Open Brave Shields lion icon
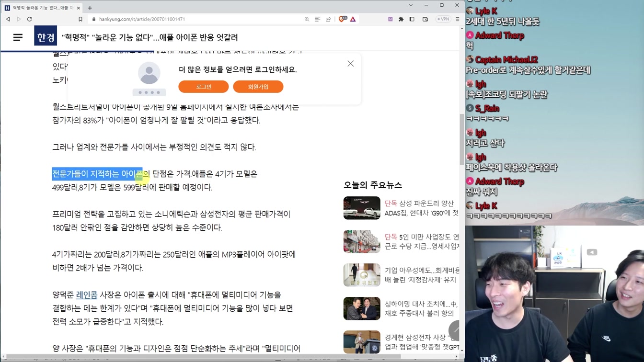The image size is (644, 362). click(343, 19)
